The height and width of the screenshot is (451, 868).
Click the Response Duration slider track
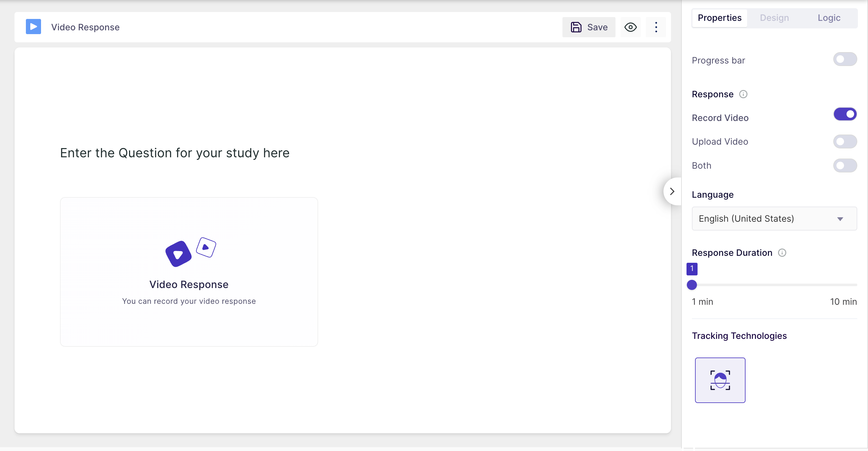(774, 285)
